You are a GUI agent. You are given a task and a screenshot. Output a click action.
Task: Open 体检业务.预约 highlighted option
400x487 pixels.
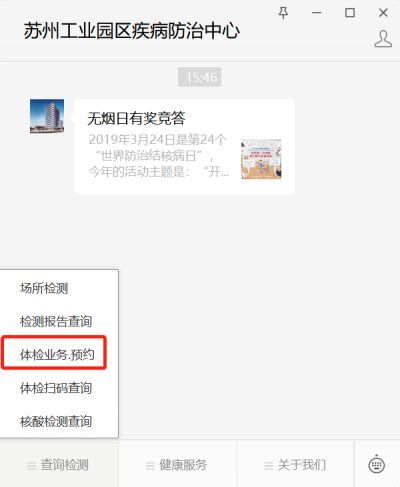[57, 354]
